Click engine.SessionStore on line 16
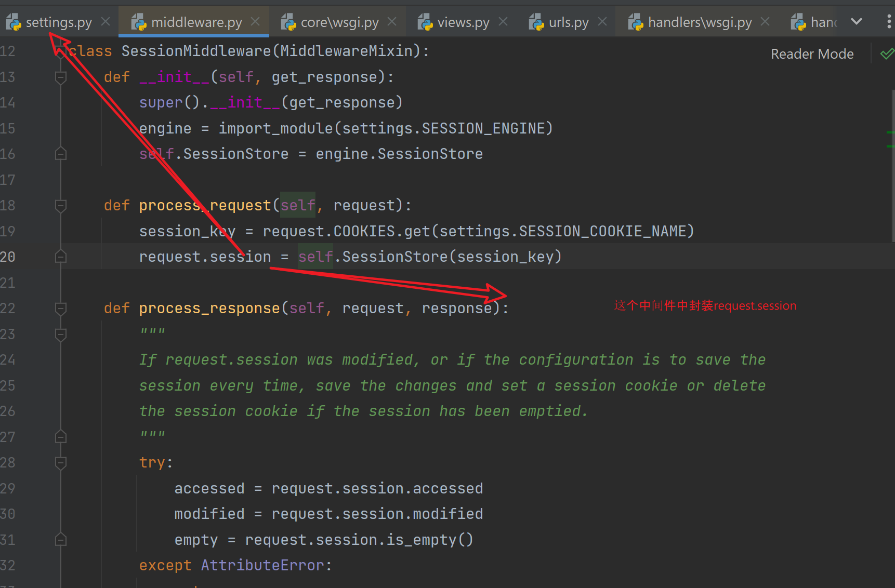Viewport: 895px width, 588px height. (399, 154)
